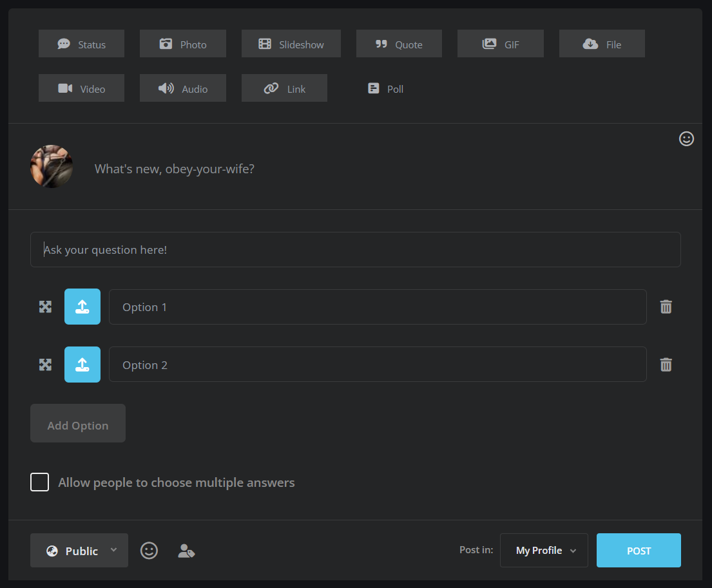Delete Option 2 with trash icon

pyautogui.click(x=666, y=365)
